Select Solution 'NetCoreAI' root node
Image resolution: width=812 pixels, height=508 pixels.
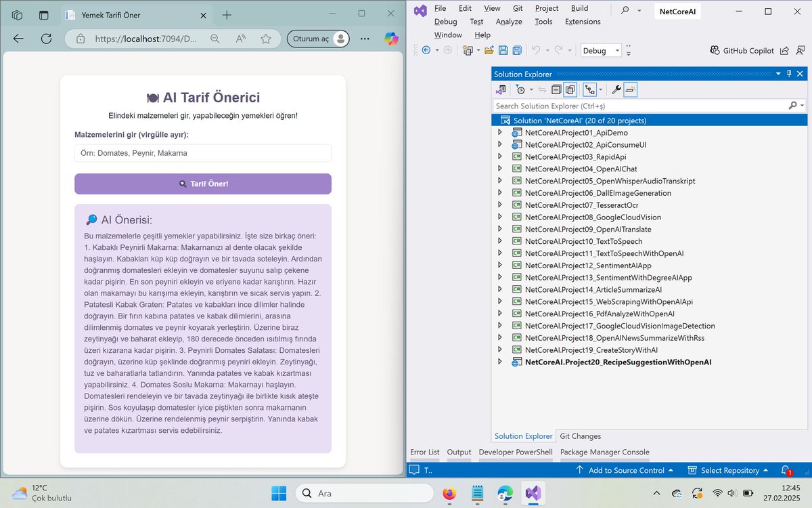pyautogui.click(x=650, y=121)
